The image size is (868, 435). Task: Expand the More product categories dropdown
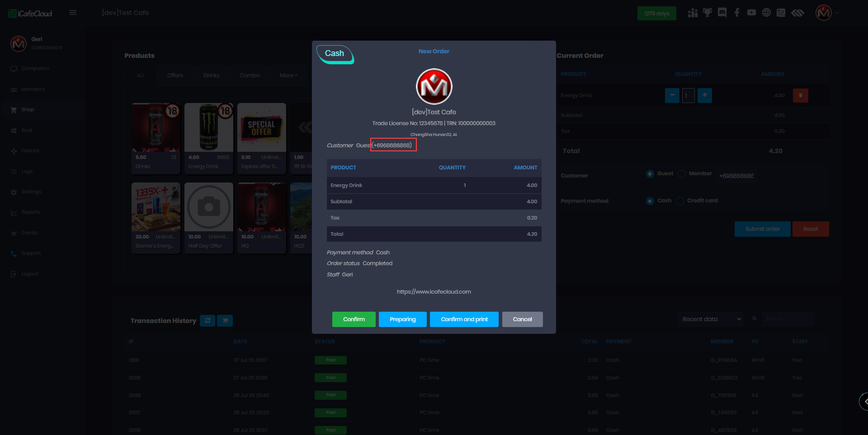288,75
